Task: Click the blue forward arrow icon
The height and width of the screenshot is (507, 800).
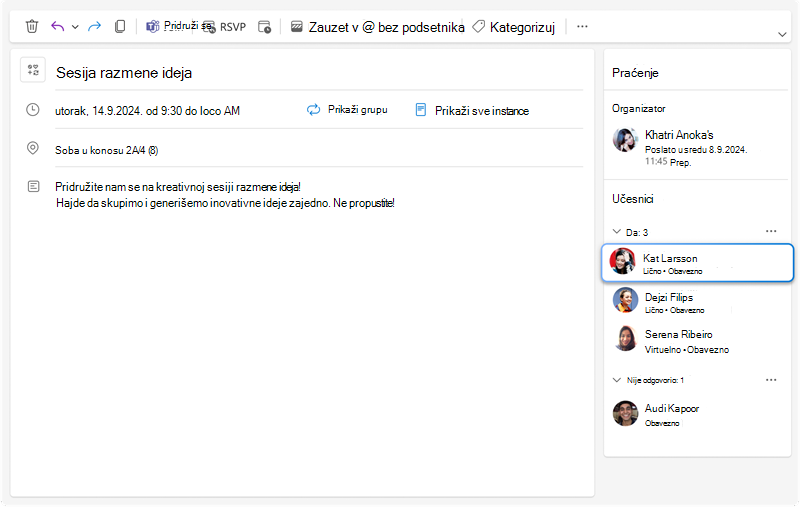Action: click(94, 27)
